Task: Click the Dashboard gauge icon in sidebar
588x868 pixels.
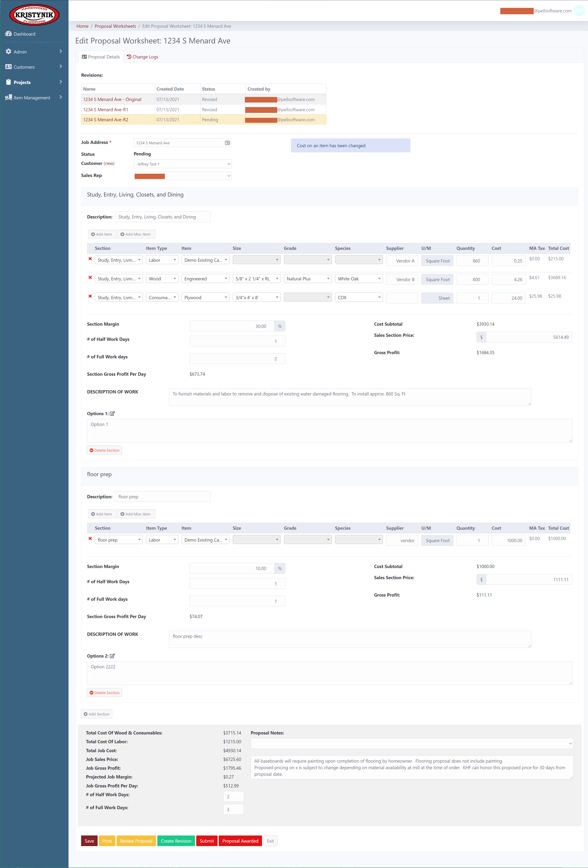Action: point(8,34)
